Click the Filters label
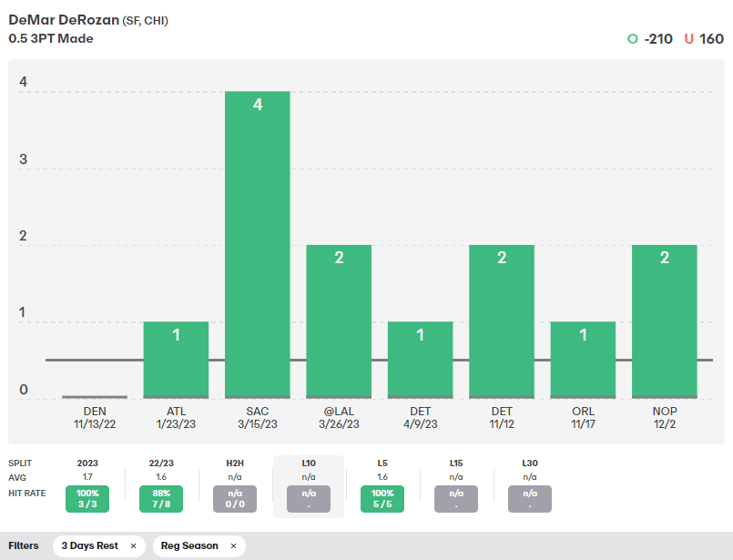 click(x=24, y=546)
